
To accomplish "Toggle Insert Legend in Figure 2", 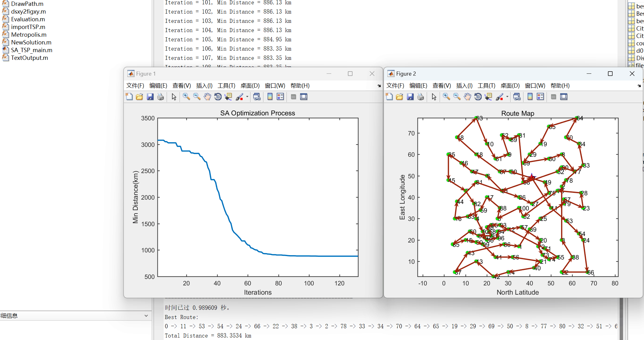I will [540, 97].
